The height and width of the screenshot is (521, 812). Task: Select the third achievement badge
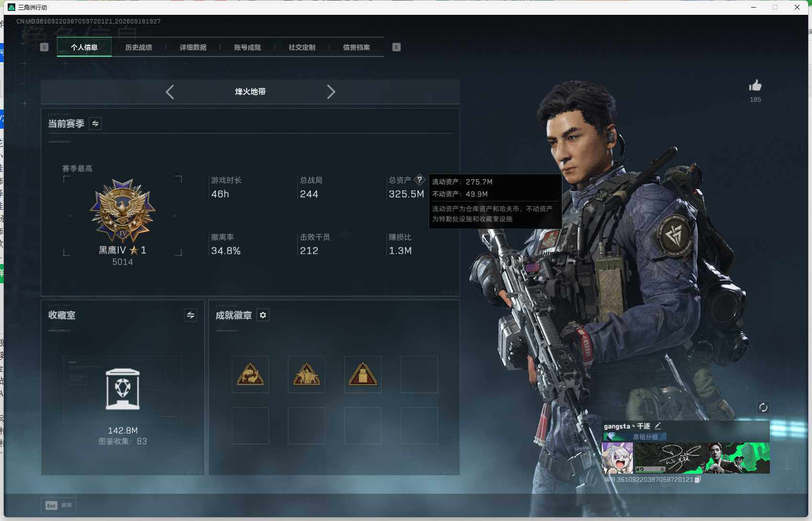point(362,375)
